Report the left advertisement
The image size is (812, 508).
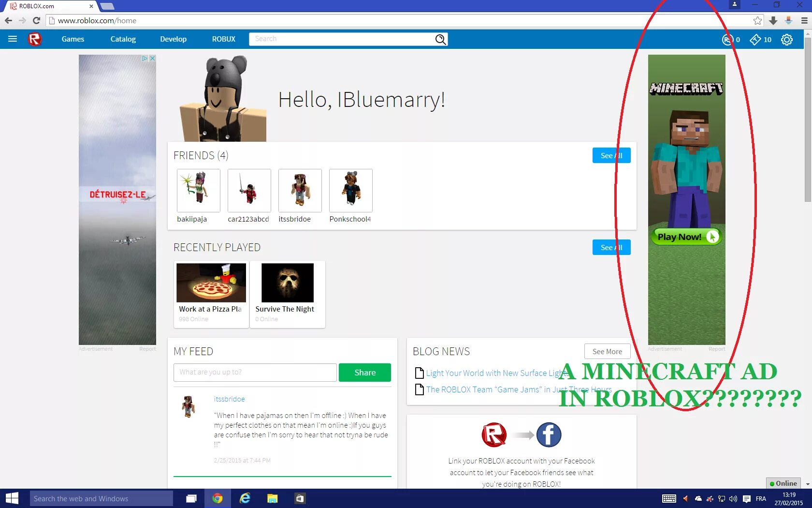147,349
